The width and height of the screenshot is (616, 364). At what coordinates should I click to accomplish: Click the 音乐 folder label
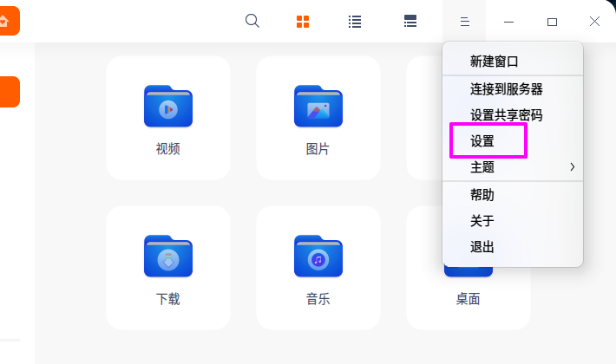[318, 299]
